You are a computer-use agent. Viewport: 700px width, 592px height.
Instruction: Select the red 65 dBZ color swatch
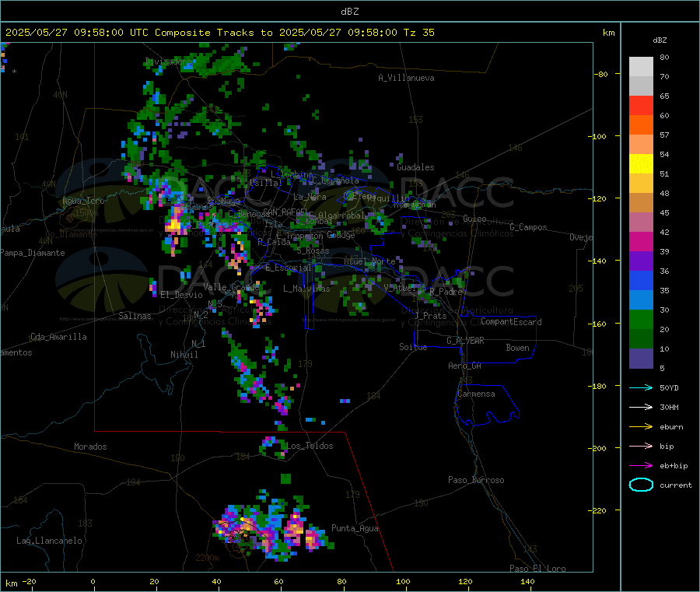point(641,105)
